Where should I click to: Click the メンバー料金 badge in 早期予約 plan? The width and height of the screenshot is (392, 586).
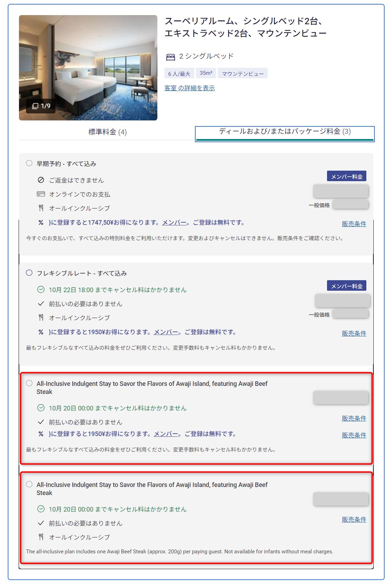347,176
